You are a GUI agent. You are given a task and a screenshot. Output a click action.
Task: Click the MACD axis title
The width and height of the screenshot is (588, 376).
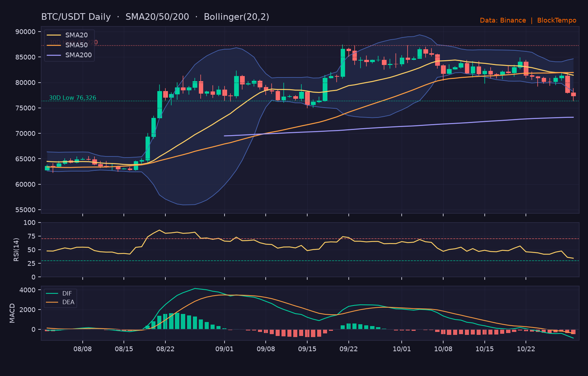(12, 313)
